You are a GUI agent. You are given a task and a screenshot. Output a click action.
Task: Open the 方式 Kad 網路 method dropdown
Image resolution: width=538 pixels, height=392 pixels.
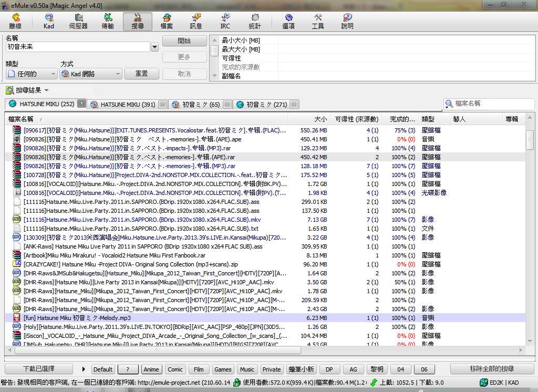[90, 74]
